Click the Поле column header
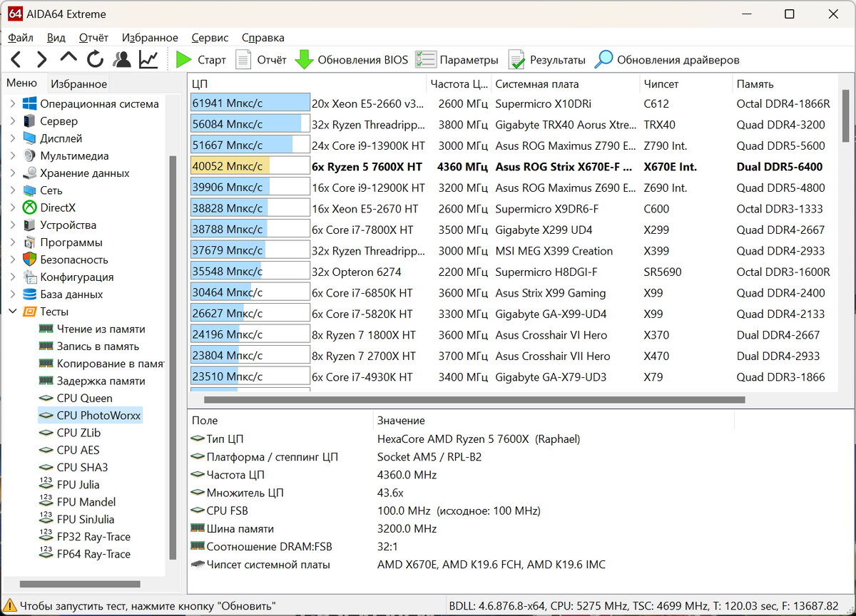Viewport: 856px width, 616px height. pyautogui.click(x=280, y=421)
